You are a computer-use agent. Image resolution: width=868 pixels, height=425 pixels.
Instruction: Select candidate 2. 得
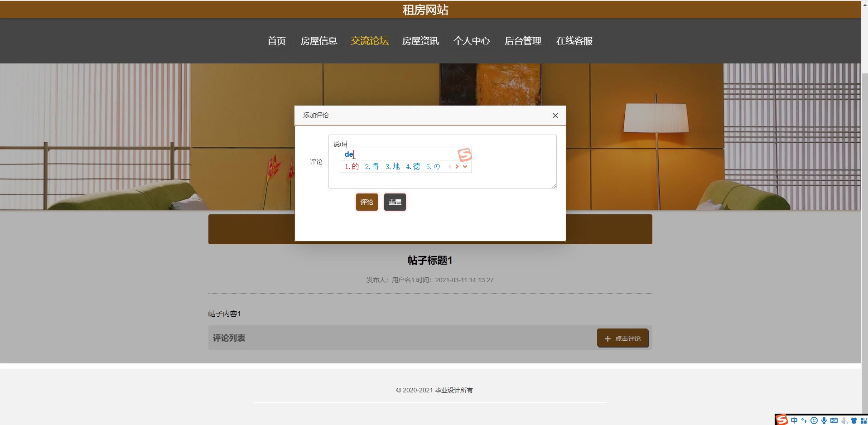[x=372, y=166]
